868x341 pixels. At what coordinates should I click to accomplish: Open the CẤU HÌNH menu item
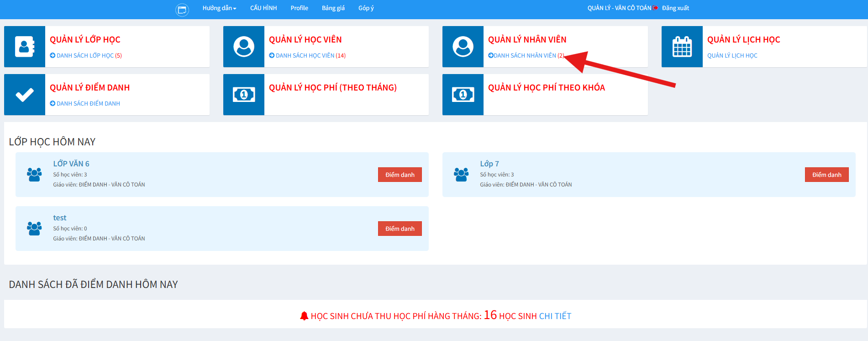click(x=263, y=8)
